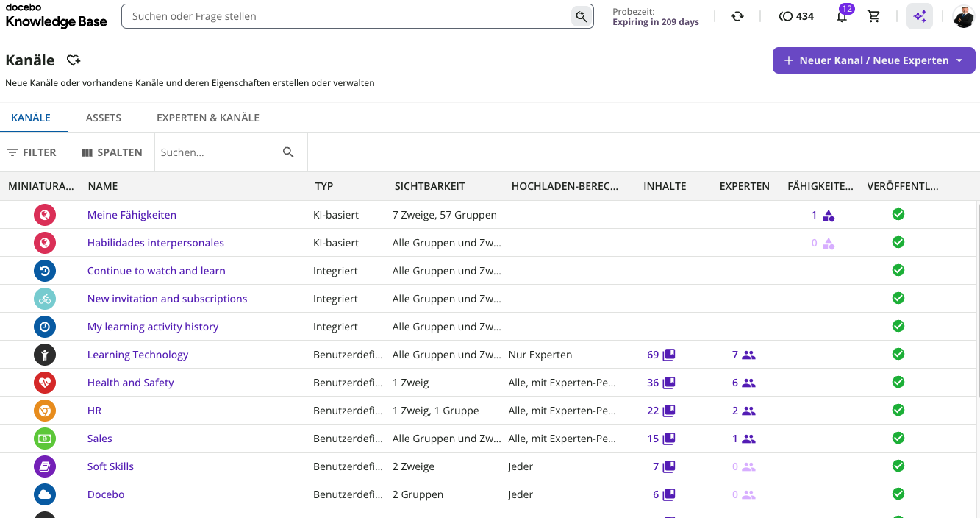This screenshot has height=518, width=980.
Task: Open the coins balance showing 434
Action: [x=796, y=16]
